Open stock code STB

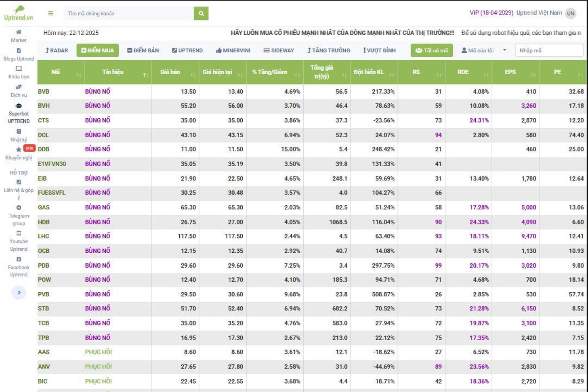point(43,308)
